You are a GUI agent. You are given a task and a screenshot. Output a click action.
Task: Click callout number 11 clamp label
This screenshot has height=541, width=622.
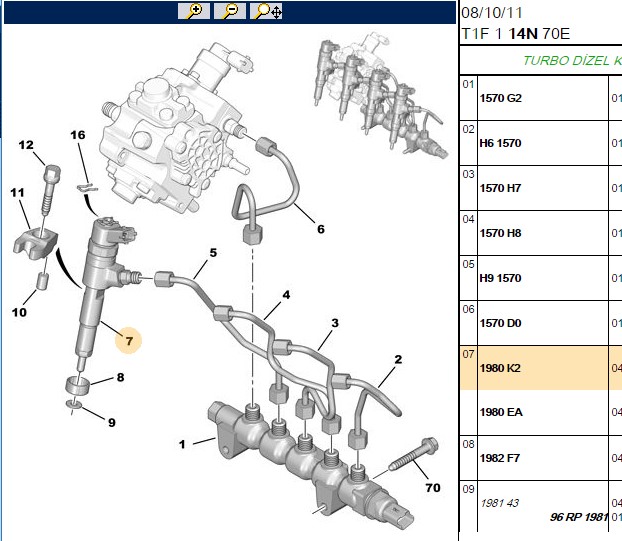(17, 193)
